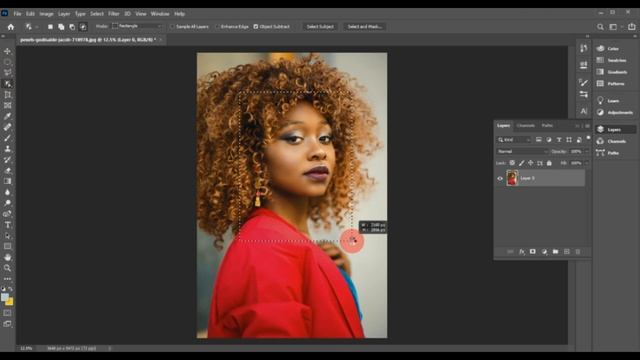Create adjustment layer dropdown icon
Screen dimensions: 640x360
(544, 252)
